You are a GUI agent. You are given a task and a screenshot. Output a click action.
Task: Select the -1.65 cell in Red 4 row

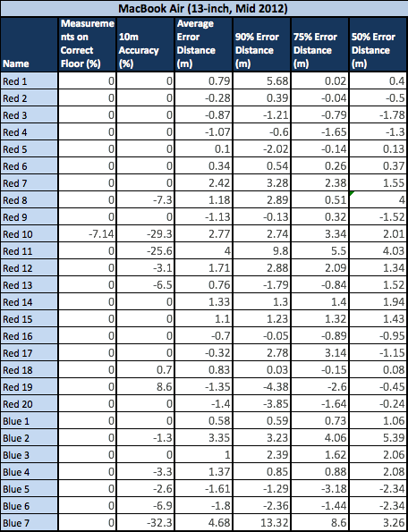coord(319,132)
